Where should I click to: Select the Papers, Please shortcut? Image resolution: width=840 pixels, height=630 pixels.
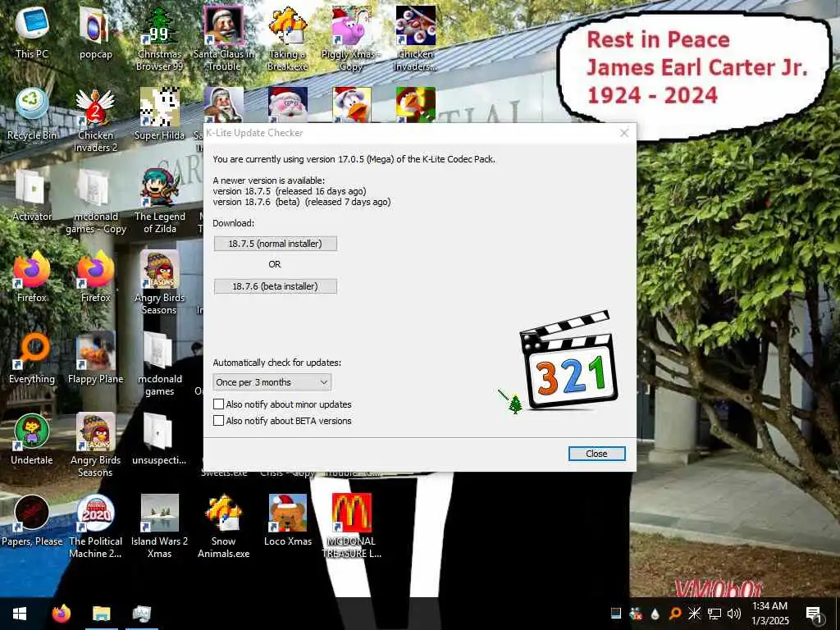(x=32, y=520)
